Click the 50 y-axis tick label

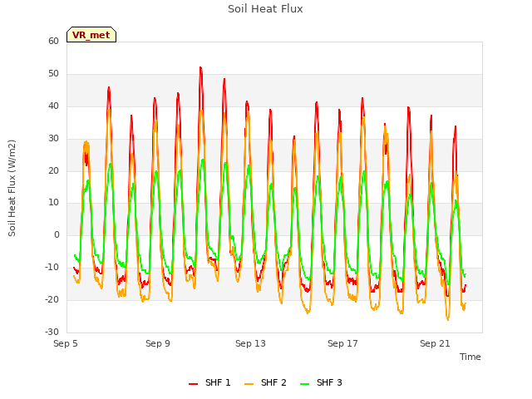pos(53,74)
